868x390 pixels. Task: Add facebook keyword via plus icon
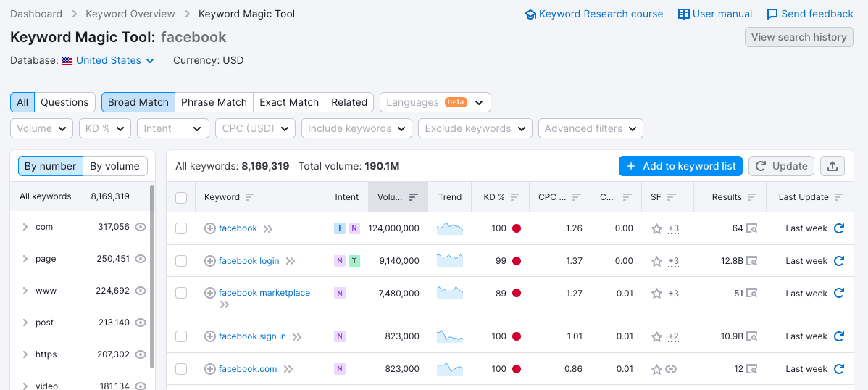click(x=210, y=228)
